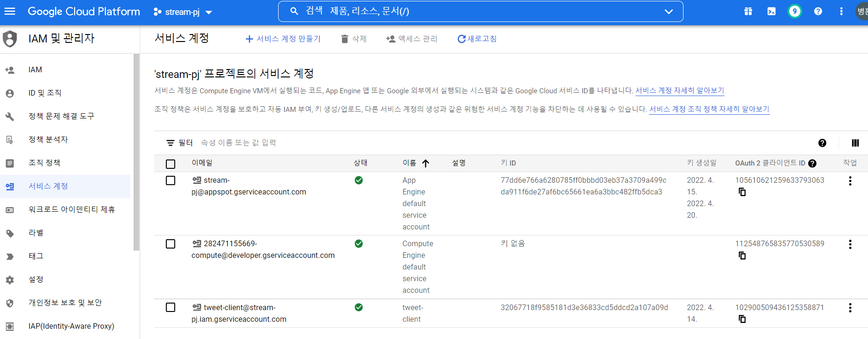Click the 삭제 delete button

click(354, 39)
